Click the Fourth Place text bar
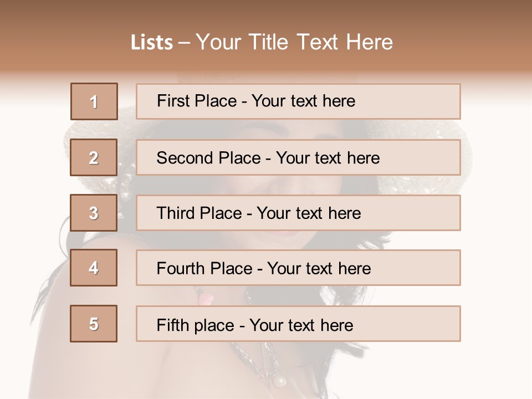 point(298,268)
